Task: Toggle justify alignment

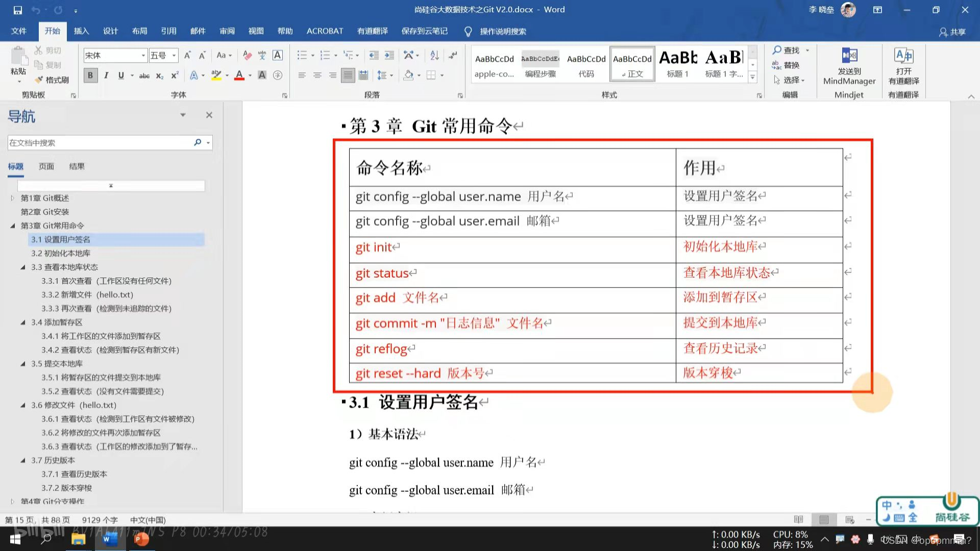Action: pyautogui.click(x=348, y=76)
